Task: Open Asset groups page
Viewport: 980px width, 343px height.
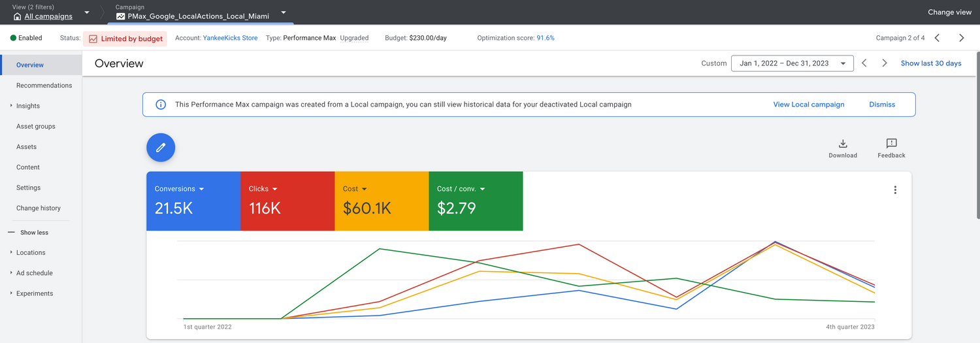Action: 36,127
